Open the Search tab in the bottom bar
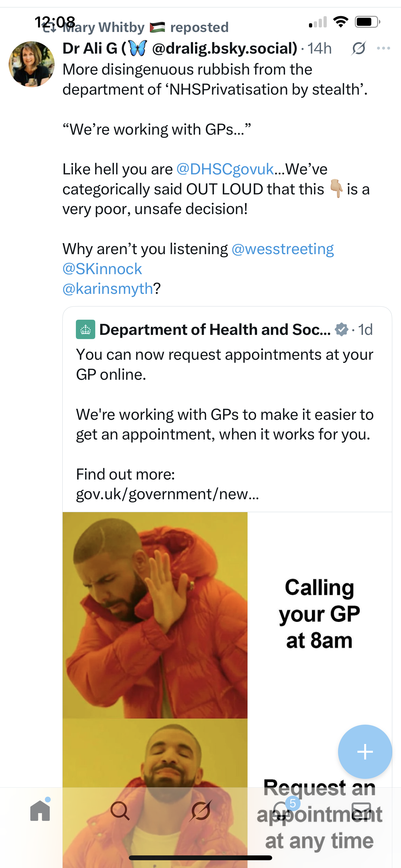Image resolution: width=401 pixels, height=868 pixels. click(x=120, y=811)
